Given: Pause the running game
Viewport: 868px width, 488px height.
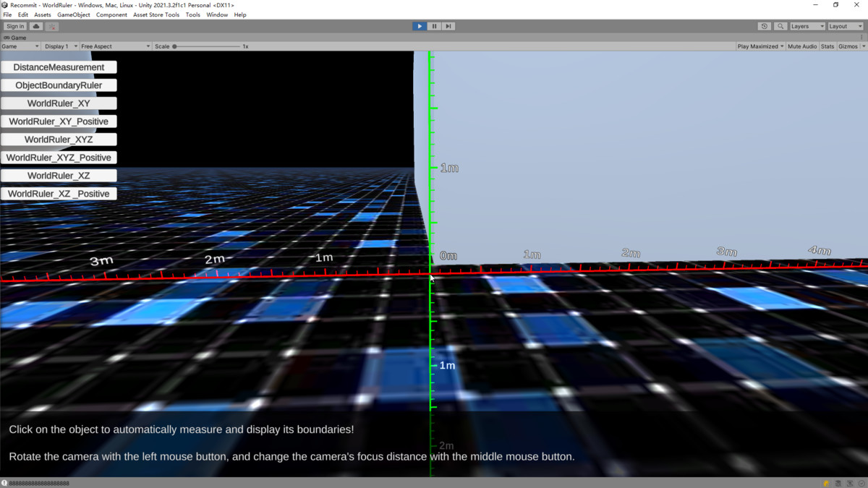Looking at the screenshot, I should click(x=434, y=26).
